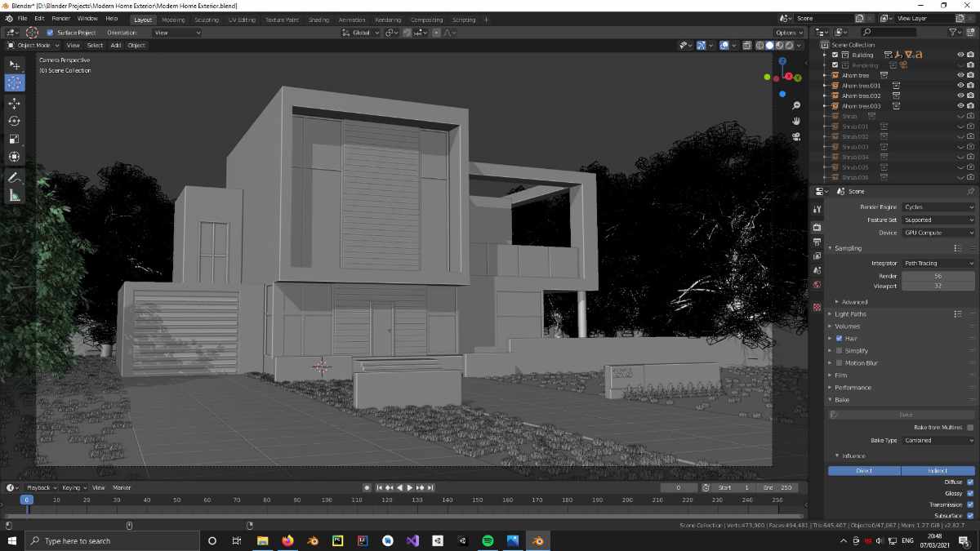
Task: Expand the Light Paths panel
Action: coord(850,313)
